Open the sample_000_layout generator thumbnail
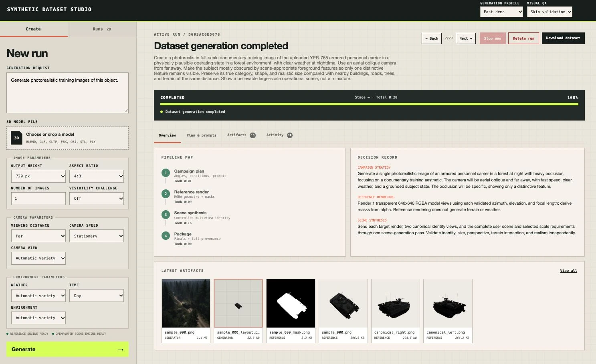This screenshot has width=596, height=364. 238,304
